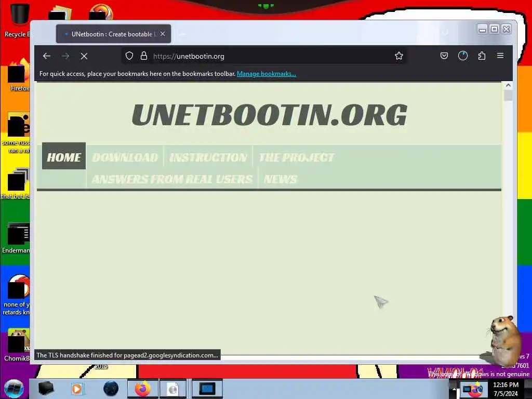Minimize the Firefox window
This screenshot has width=532, height=399.
482,29
